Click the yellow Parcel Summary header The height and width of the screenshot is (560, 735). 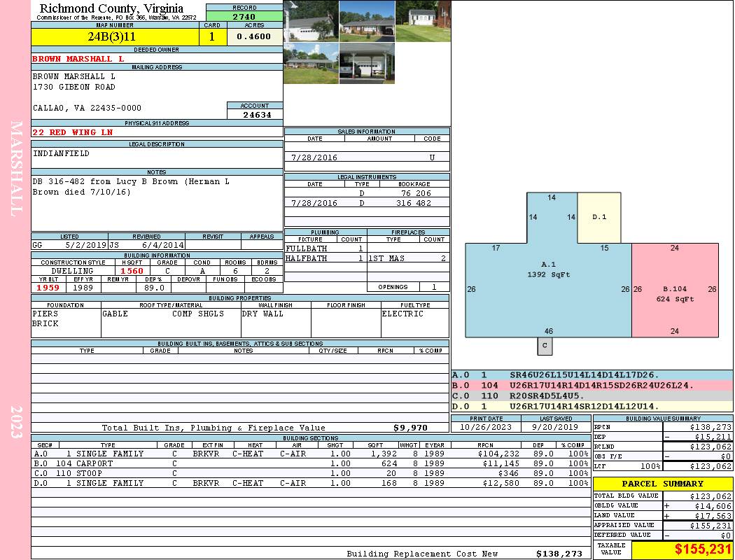click(x=663, y=484)
